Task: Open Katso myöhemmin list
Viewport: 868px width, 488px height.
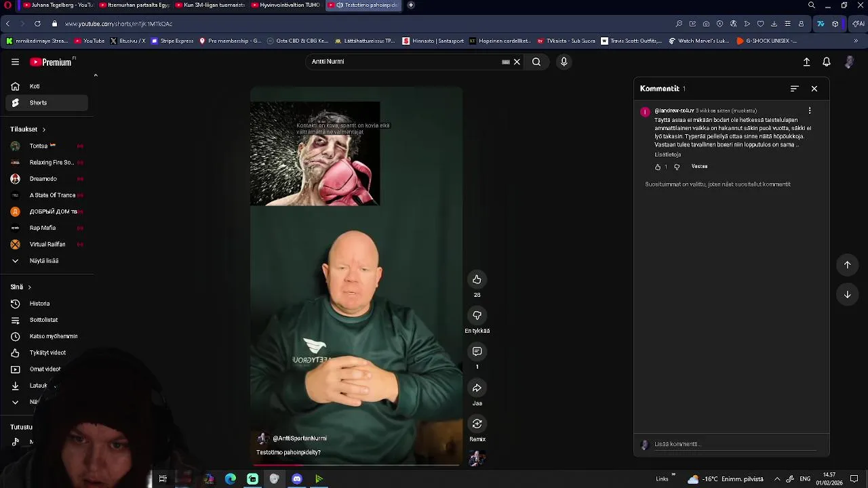Action: (46, 336)
